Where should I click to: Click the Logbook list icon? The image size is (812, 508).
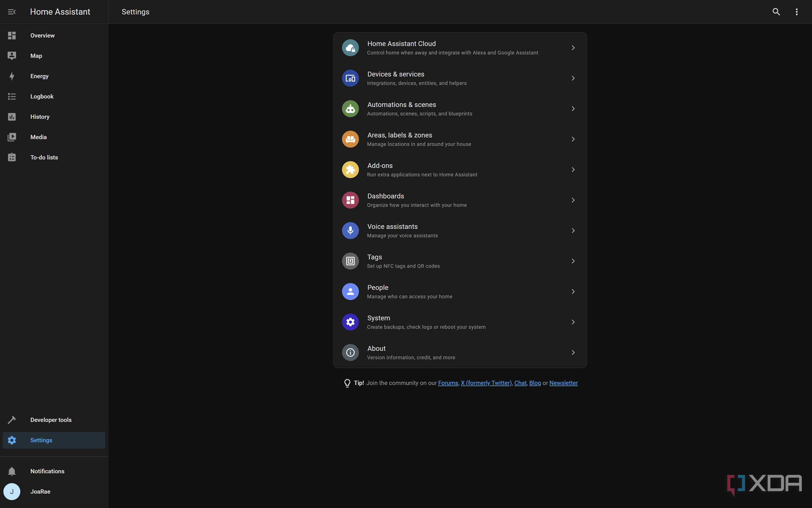point(12,97)
